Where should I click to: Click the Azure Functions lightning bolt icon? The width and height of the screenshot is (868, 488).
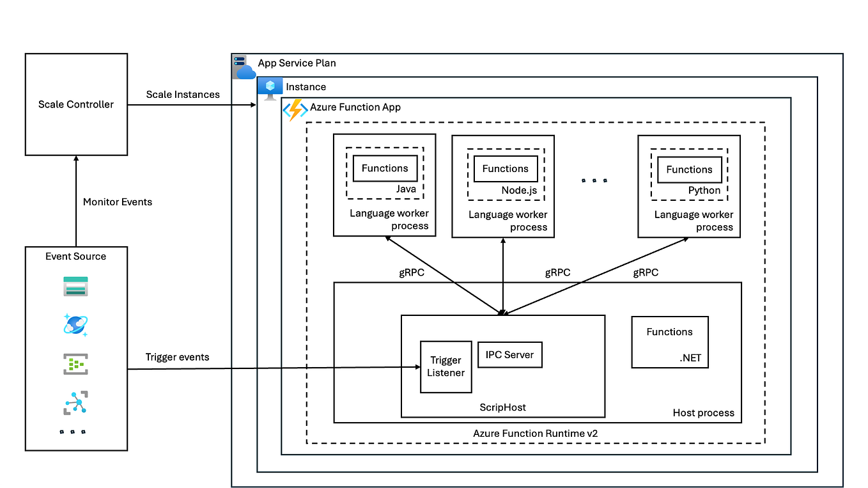coord(294,109)
